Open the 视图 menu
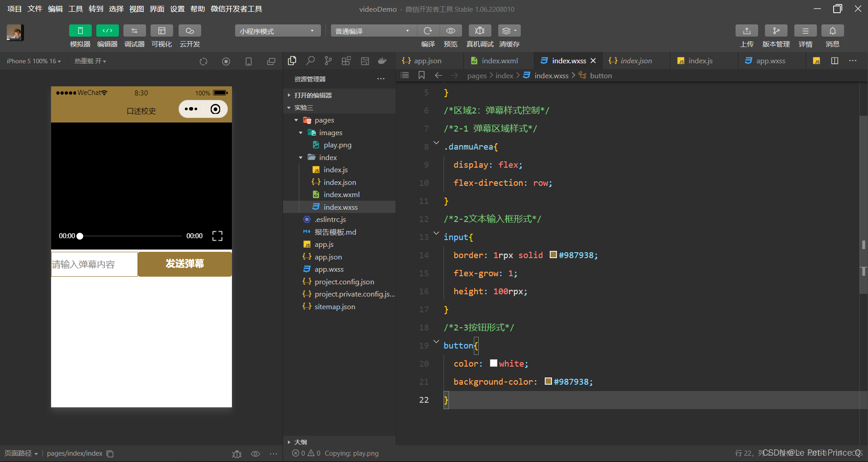The height and width of the screenshot is (462, 868). click(x=137, y=9)
